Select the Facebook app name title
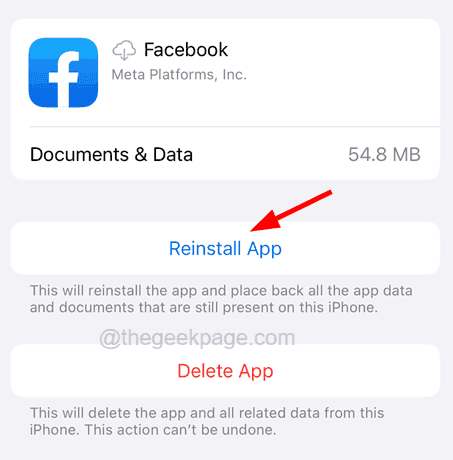 (186, 50)
